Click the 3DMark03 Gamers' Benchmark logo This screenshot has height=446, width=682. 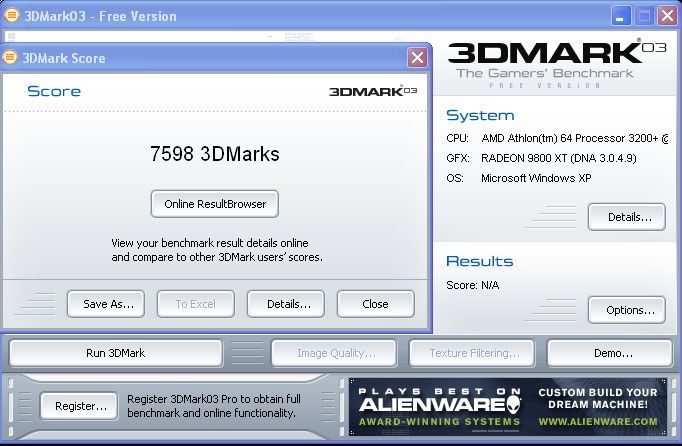point(556,62)
